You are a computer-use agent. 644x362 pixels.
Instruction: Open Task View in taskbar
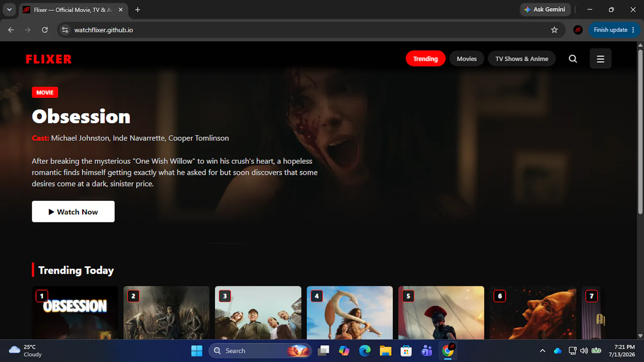(x=323, y=351)
